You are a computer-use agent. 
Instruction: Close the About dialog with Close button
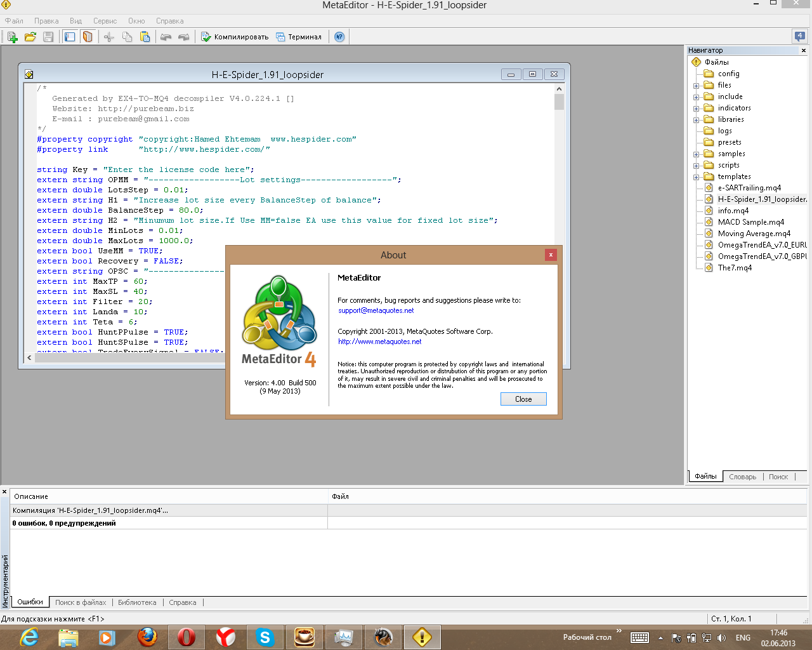click(x=523, y=399)
